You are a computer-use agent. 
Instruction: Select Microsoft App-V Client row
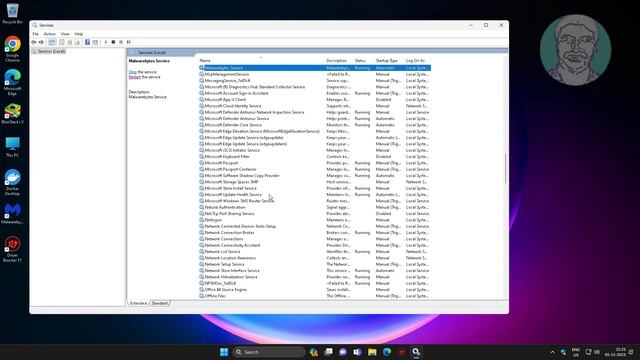[x=315, y=100]
